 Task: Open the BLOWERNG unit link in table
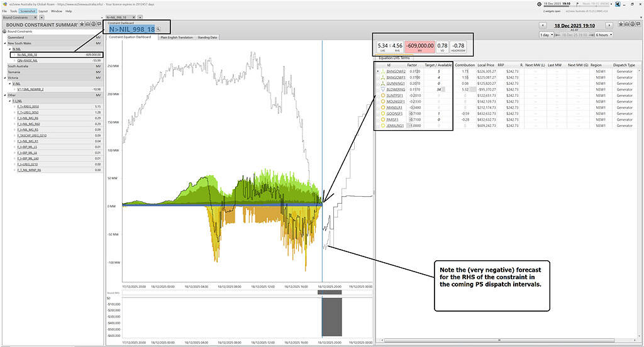(396, 89)
